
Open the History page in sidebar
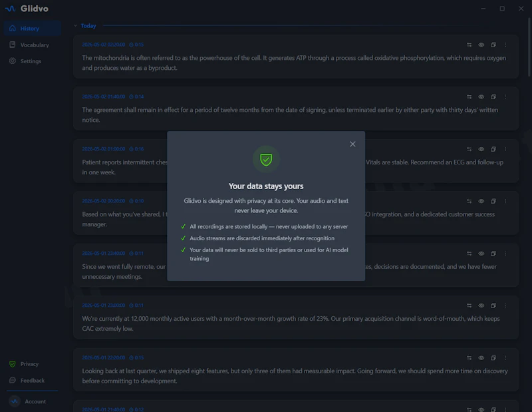click(x=33, y=29)
